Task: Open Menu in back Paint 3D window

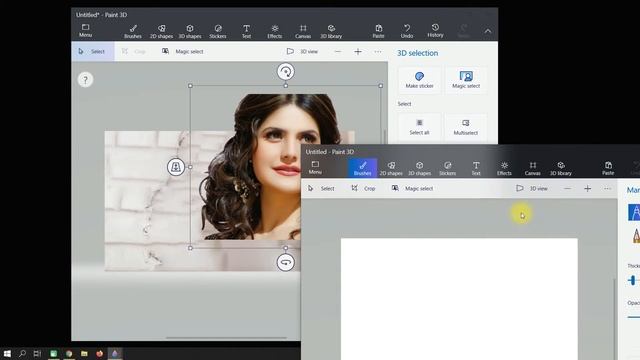Action: coord(85,31)
